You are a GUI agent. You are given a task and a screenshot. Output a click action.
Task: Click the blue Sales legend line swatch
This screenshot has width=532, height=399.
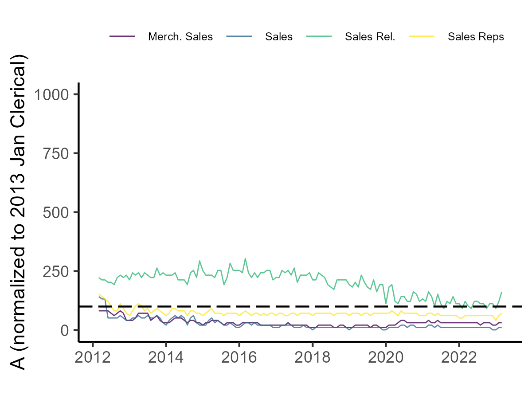239,37
